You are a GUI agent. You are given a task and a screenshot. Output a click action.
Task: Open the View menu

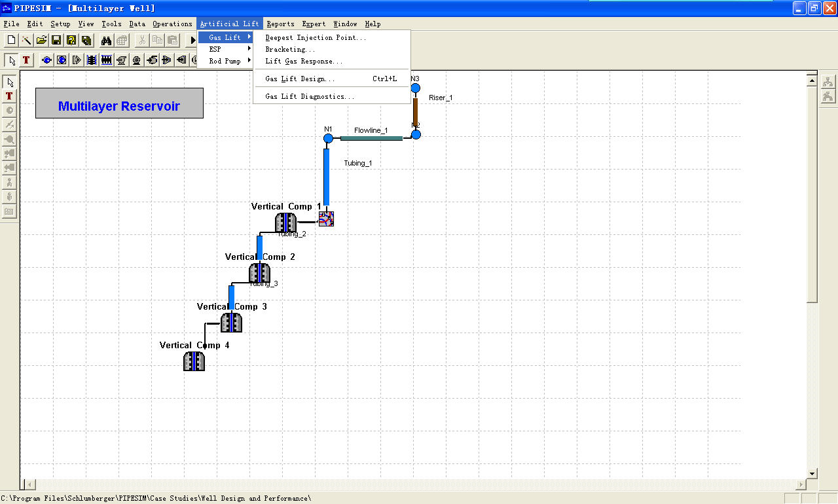86,24
